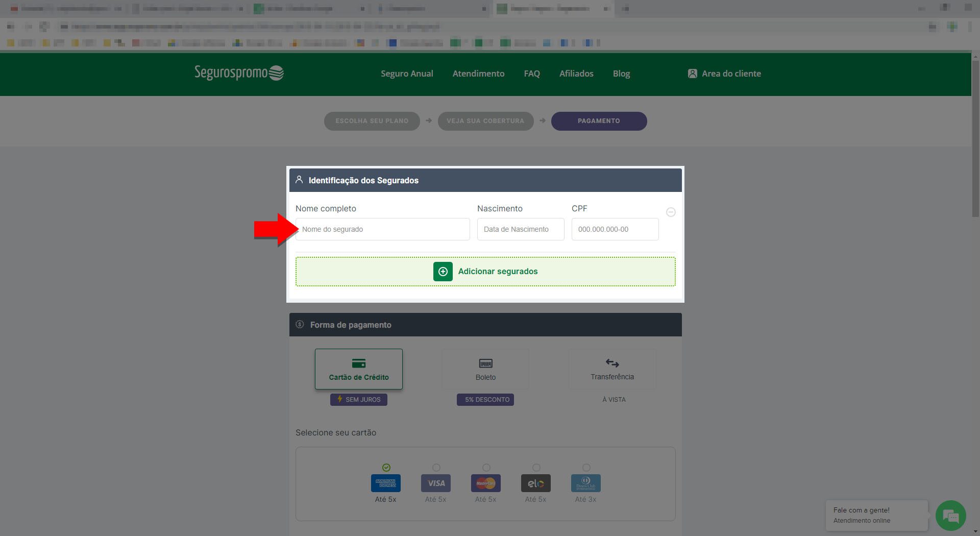Screen dimensions: 980x536
Task: Click the Veja sua cobertura step button
Action: click(485, 121)
